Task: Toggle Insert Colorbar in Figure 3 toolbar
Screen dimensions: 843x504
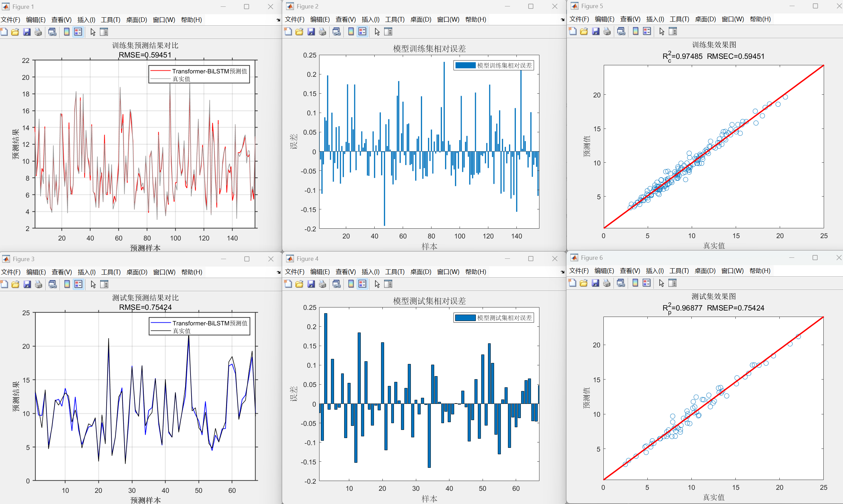Action: (67, 284)
